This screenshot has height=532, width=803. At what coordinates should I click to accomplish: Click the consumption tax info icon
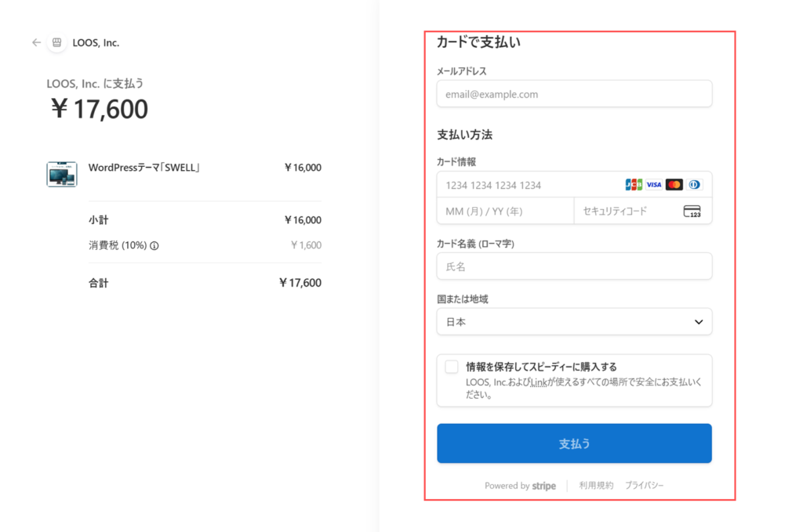coord(154,246)
